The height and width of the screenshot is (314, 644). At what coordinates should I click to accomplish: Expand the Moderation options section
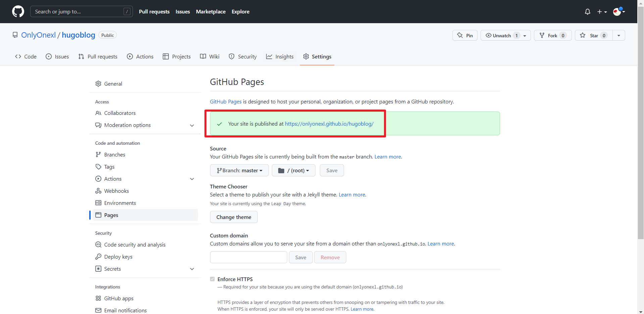coord(192,125)
